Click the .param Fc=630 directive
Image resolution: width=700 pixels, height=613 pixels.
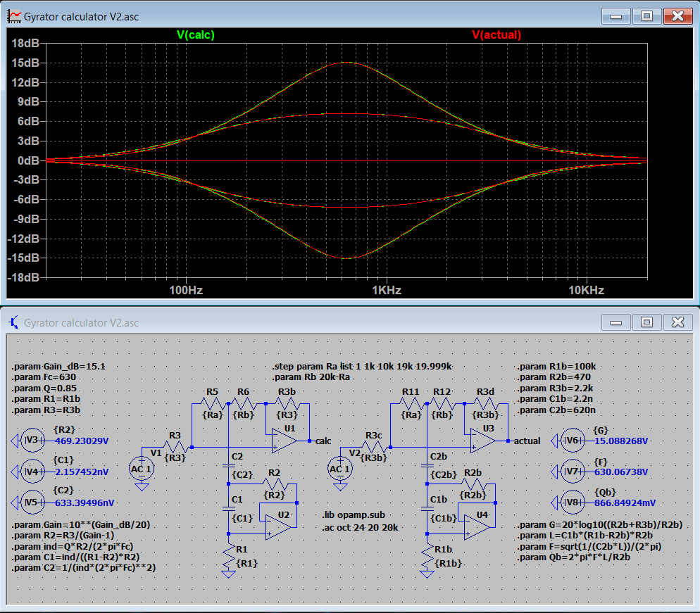coord(44,377)
